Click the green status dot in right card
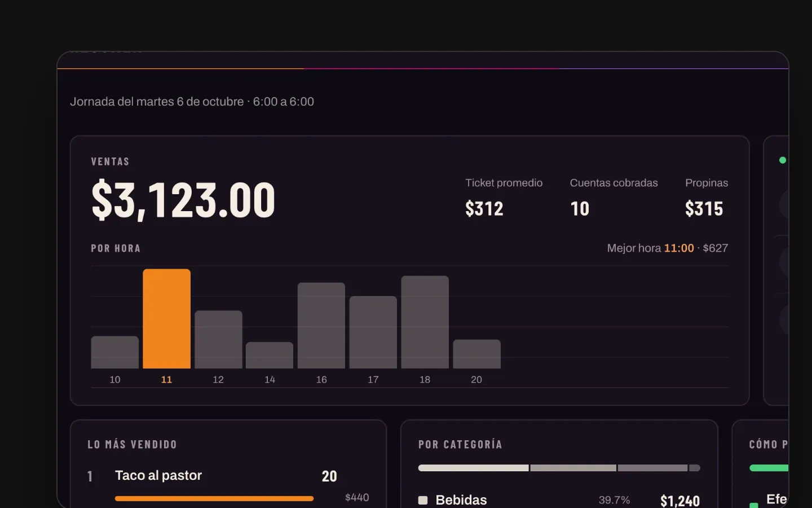Viewport: 812px width, 508px height. (782, 160)
